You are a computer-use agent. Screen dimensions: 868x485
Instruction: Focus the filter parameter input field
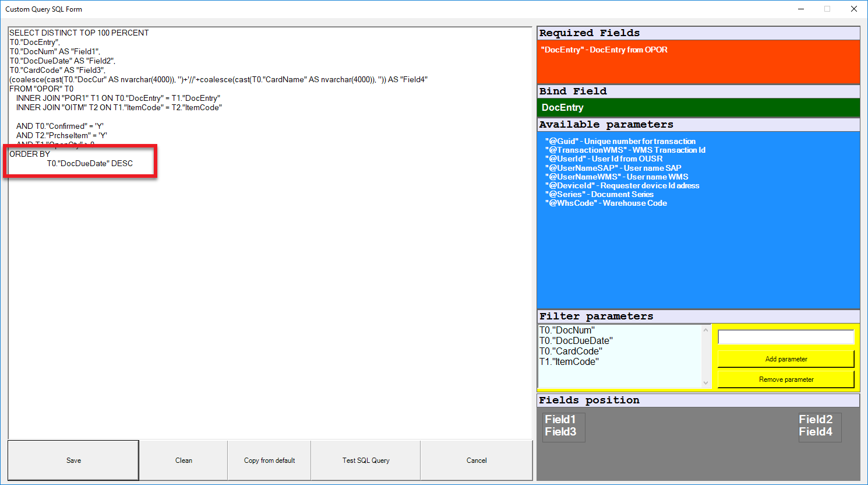coord(786,337)
